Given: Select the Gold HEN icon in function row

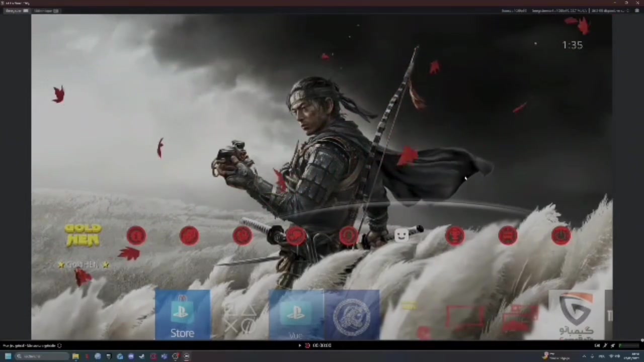Looking at the screenshot, I should coord(83,235).
